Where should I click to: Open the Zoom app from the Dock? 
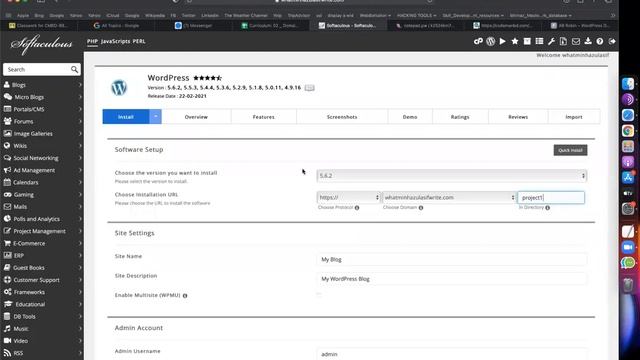(x=628, y=247)
